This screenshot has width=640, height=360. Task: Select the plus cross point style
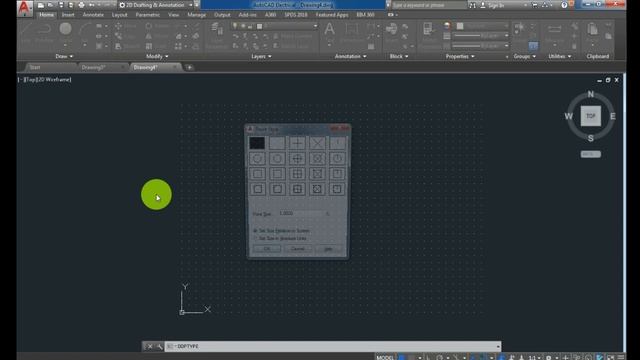click(x=297, y=143)
